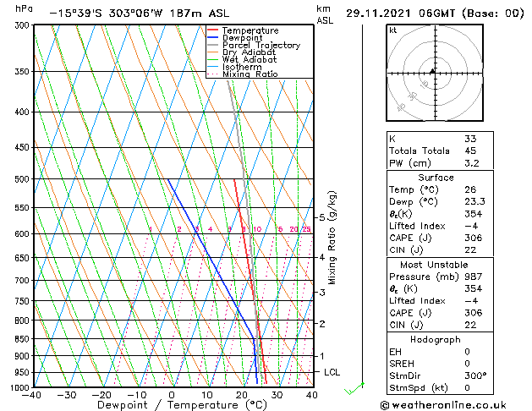Click the 5 km altitude tick label

pos(322,217)
